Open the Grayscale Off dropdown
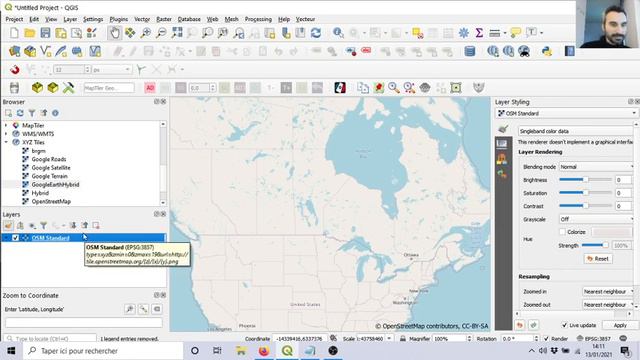 [596, 219]
